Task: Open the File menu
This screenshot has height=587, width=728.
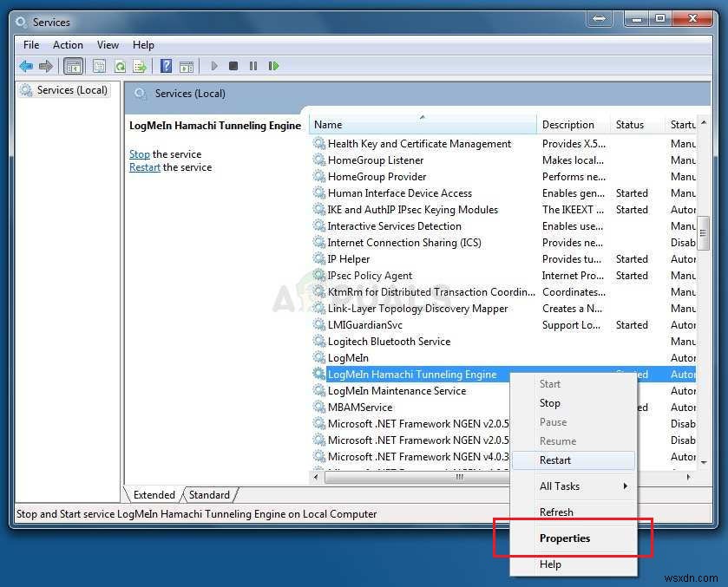Action: (31, 45)
